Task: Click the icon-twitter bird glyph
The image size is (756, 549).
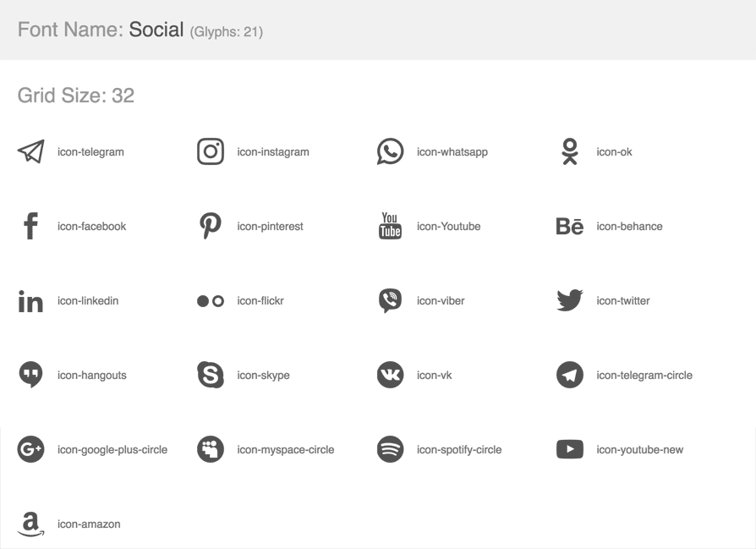Action: 569,300
